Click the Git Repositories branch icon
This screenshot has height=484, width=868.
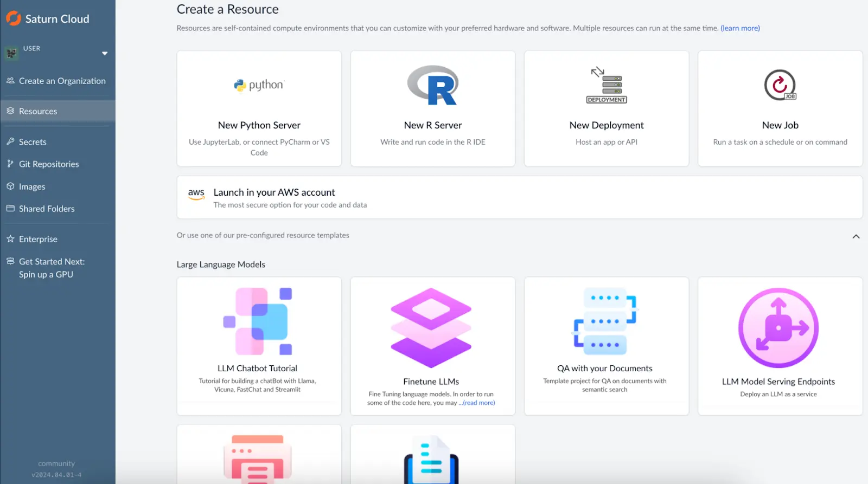(10, 164)
